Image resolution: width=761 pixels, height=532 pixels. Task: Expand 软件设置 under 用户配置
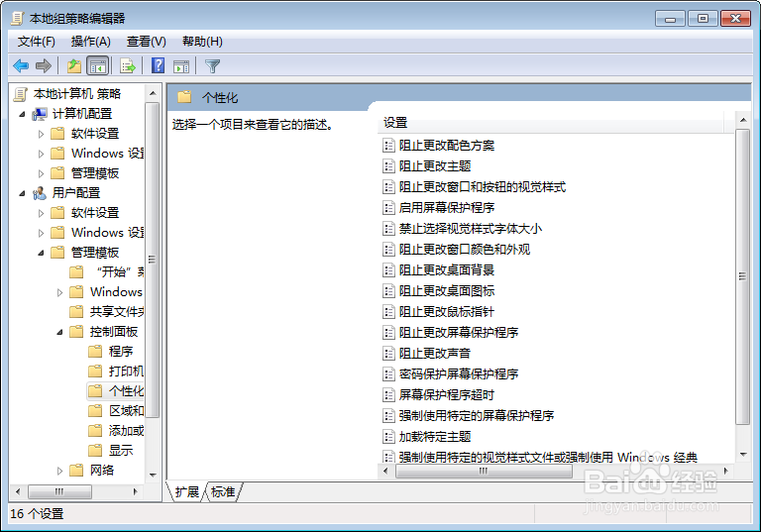point(41,213)
